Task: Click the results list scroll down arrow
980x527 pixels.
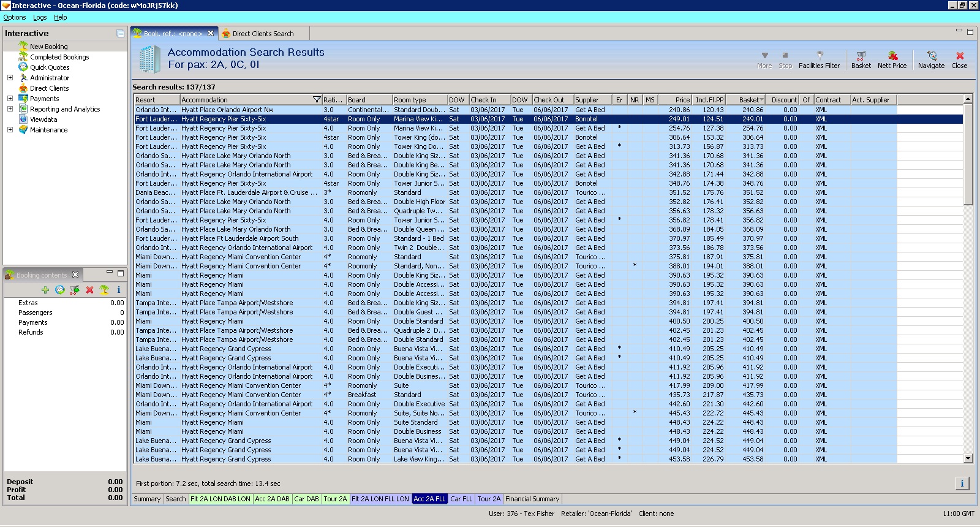Action: (968, 458)
